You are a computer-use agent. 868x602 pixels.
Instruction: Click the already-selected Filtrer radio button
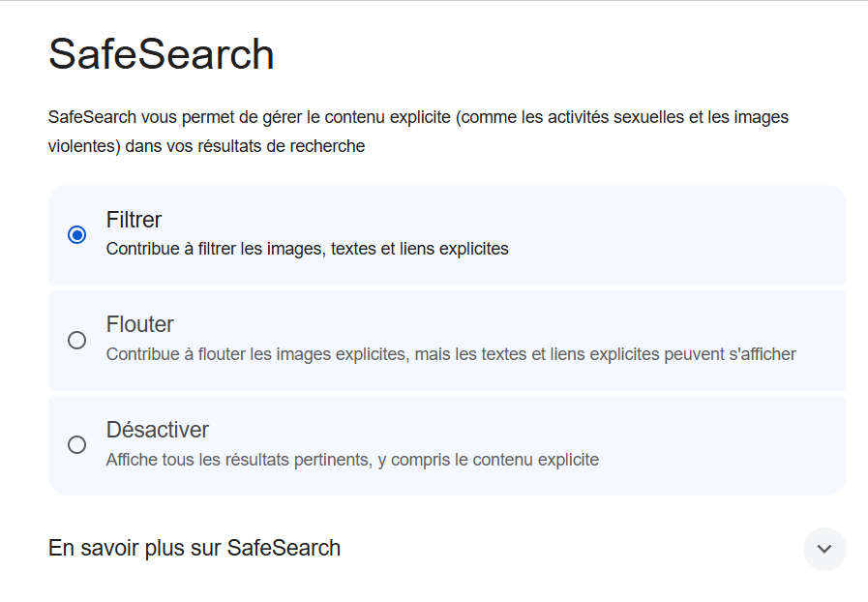click(x=77, y=235)
